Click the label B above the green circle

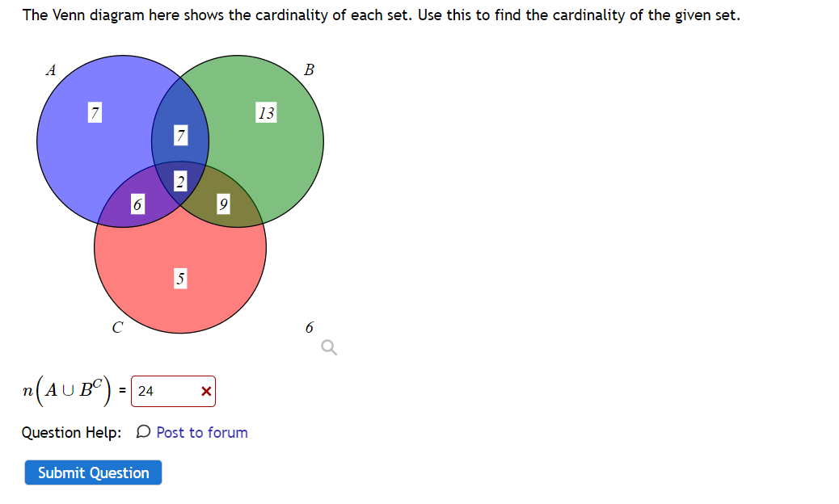pos(308,70)
